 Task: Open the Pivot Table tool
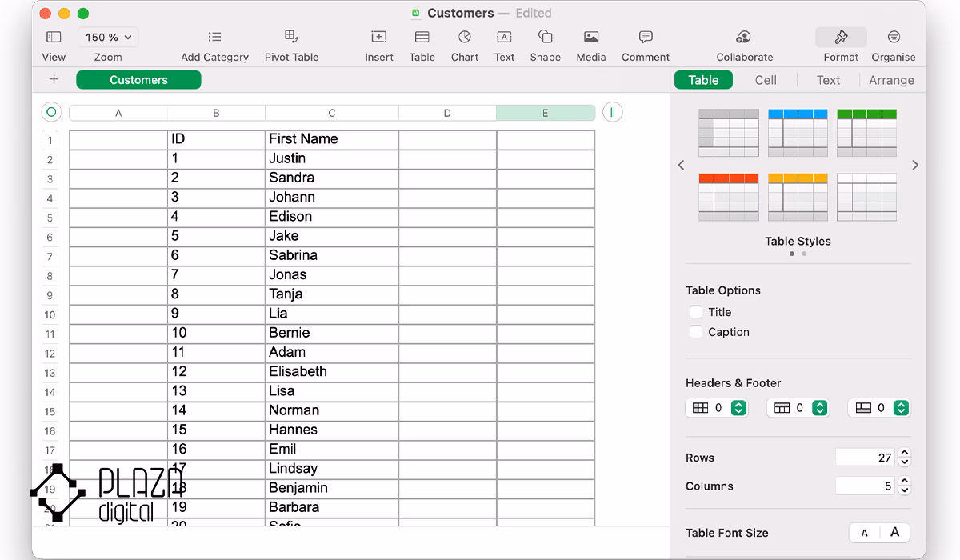(x=291, y=46)
